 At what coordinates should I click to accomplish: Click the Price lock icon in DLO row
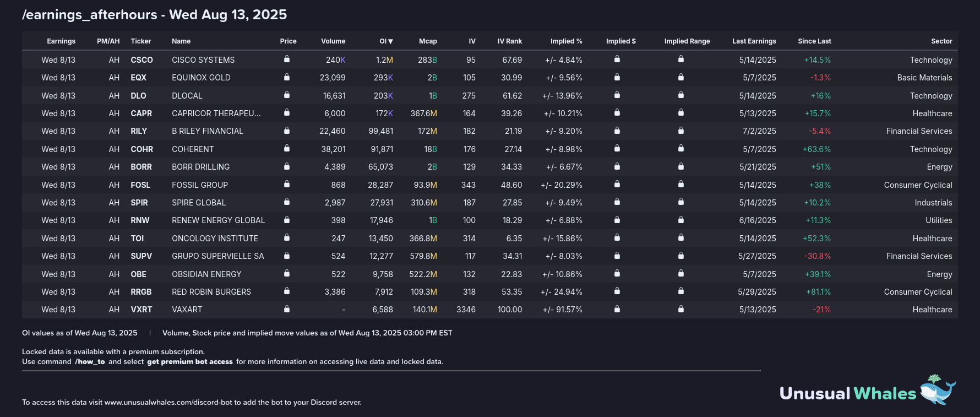(x=287, y=95)
